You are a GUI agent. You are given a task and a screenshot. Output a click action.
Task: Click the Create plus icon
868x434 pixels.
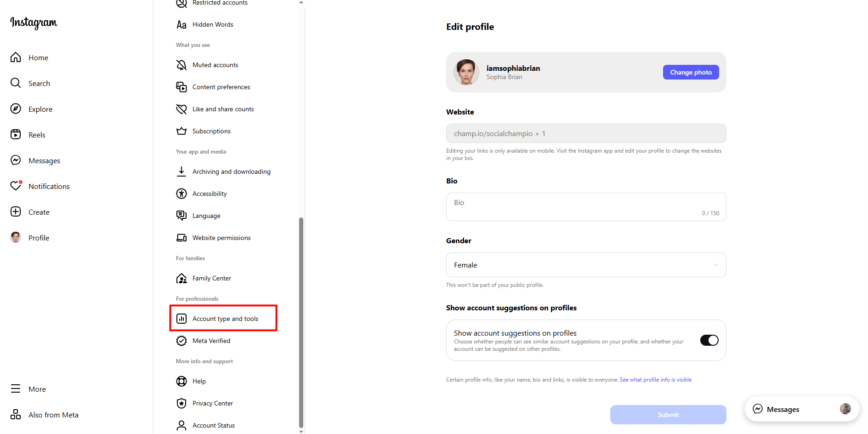click(16, 212)
